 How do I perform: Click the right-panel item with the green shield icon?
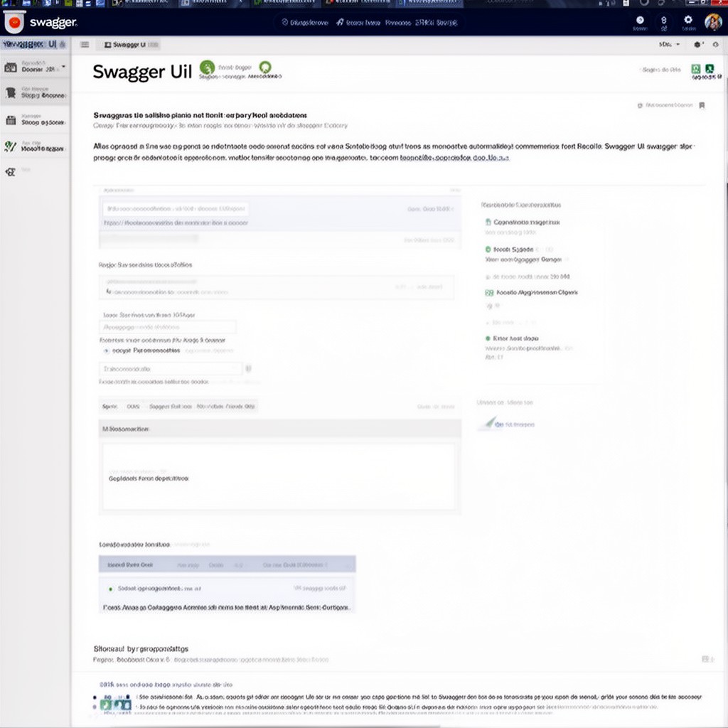click(x=509, y=250)
